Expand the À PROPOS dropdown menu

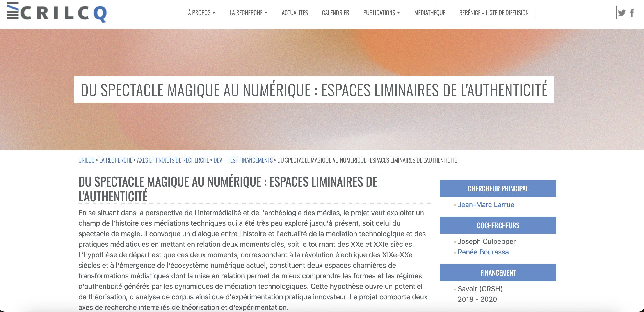(201, 13)
